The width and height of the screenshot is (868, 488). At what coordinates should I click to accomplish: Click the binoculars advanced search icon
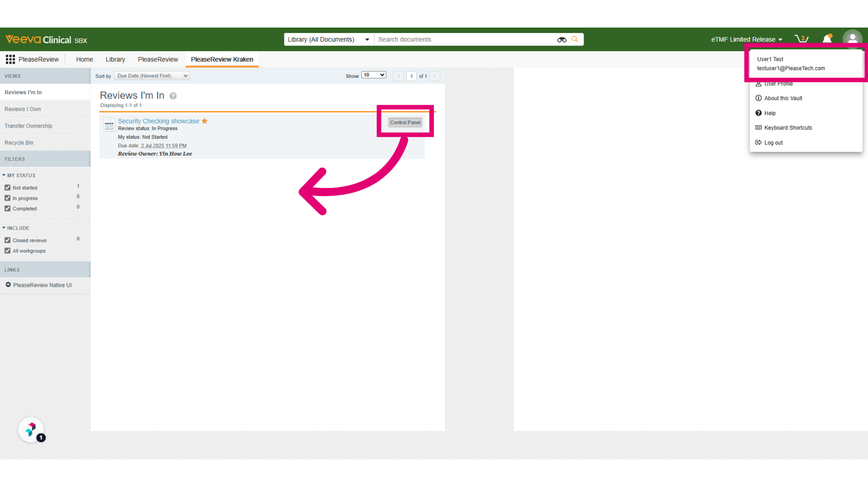561,39
